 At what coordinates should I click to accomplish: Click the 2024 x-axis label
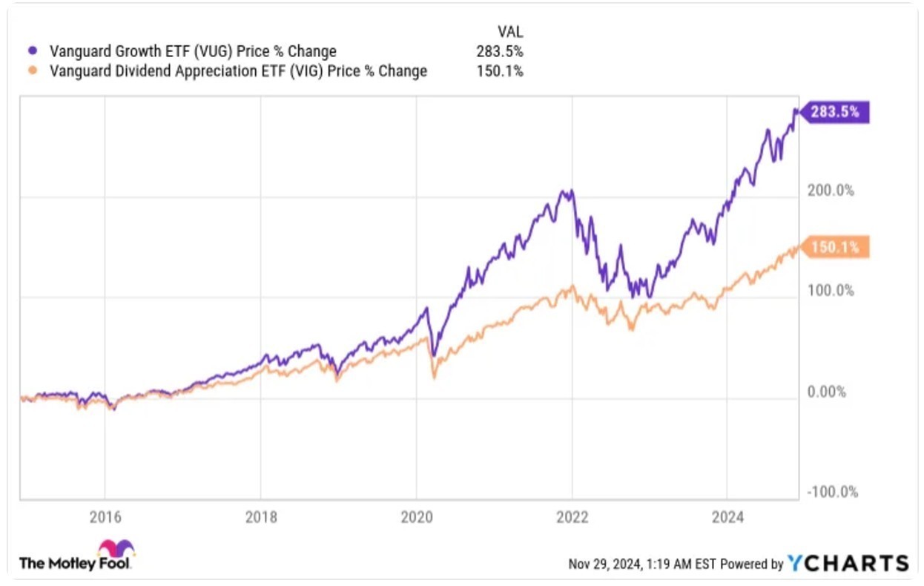(x=727, y=518)
